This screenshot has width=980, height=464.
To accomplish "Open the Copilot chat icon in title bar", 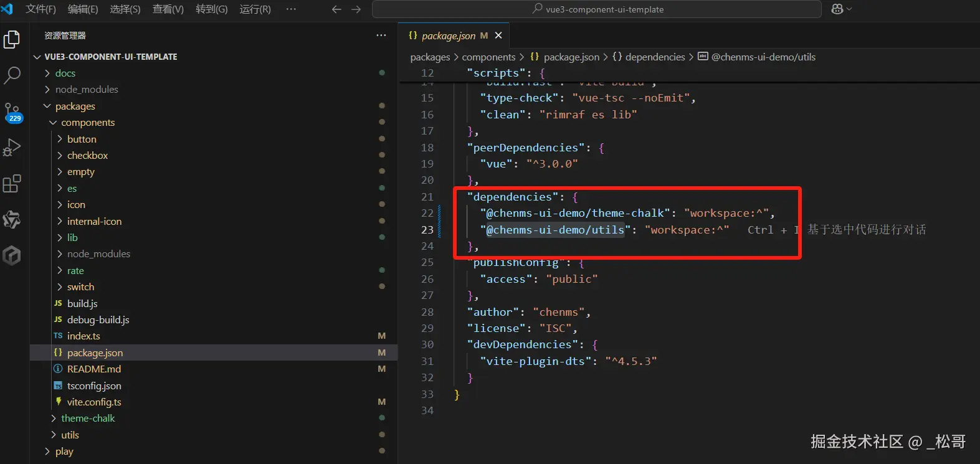I will (837, 9).
